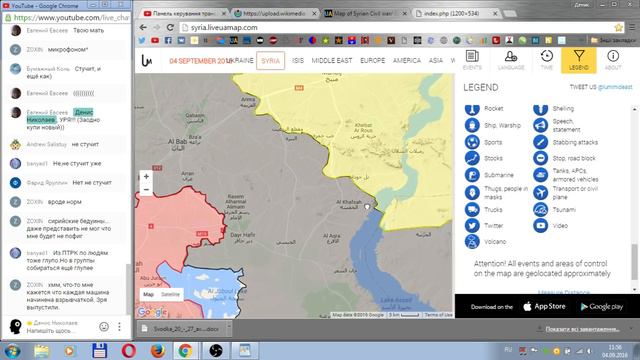The image size is (640, 360).
Task: Click the Stocks legend icon
Action: pyautogui.click(x=472, y=158)
